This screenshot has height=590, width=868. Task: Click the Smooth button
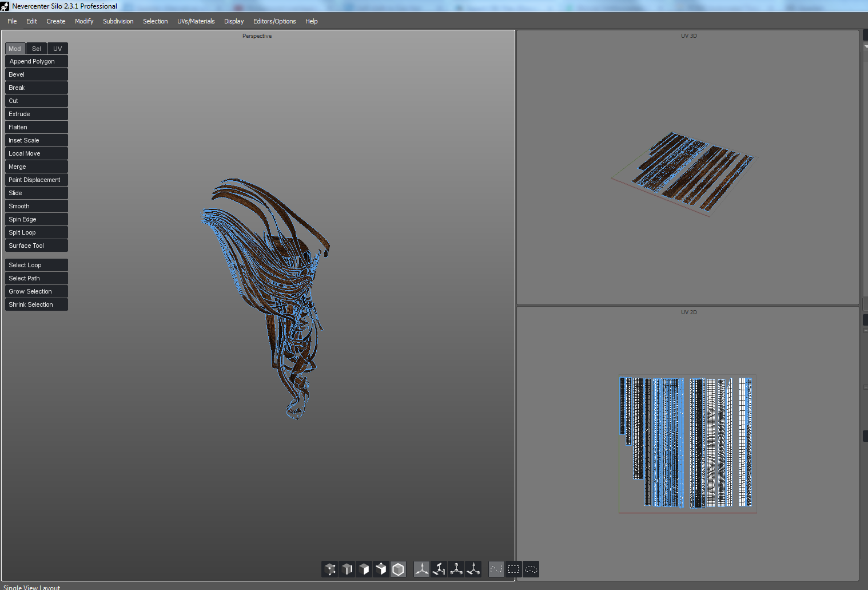[x=37, y=206]
